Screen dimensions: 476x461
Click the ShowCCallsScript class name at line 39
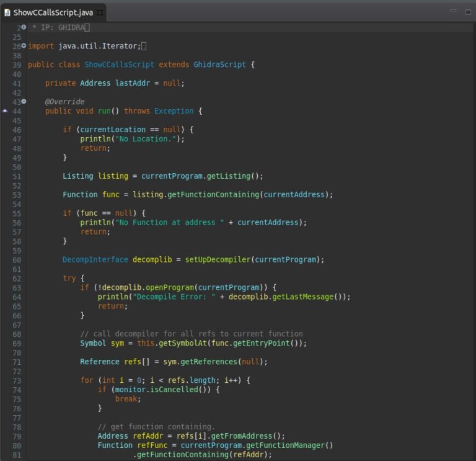coord(119,65)
